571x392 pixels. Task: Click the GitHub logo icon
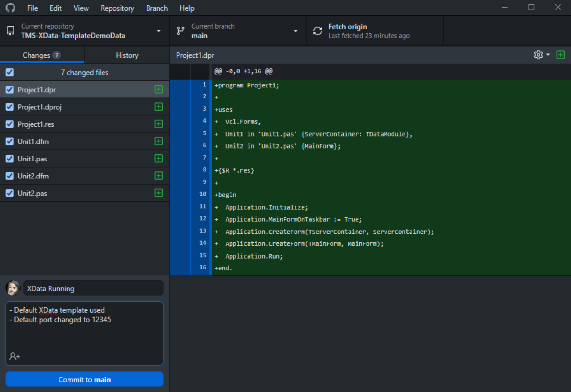click(x=11, y=8)
